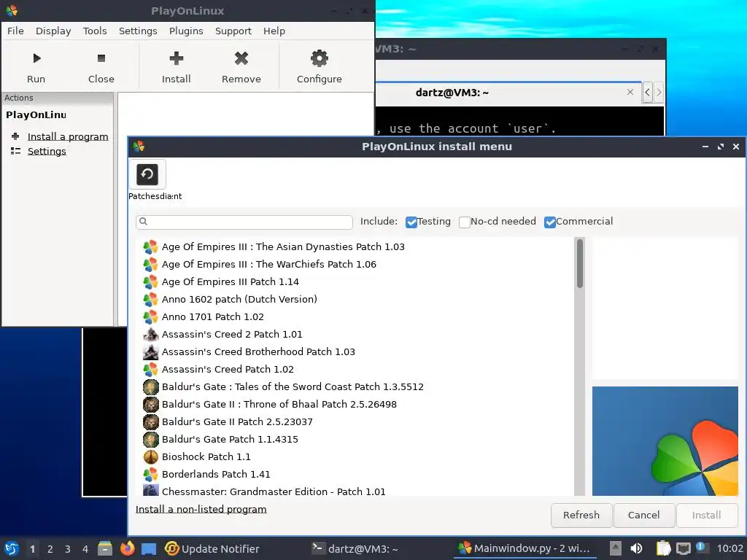Screen dimensions: 747x560
Task: Click the Install button in install menu
Action: pyautogui.click(x=706, y=516)
